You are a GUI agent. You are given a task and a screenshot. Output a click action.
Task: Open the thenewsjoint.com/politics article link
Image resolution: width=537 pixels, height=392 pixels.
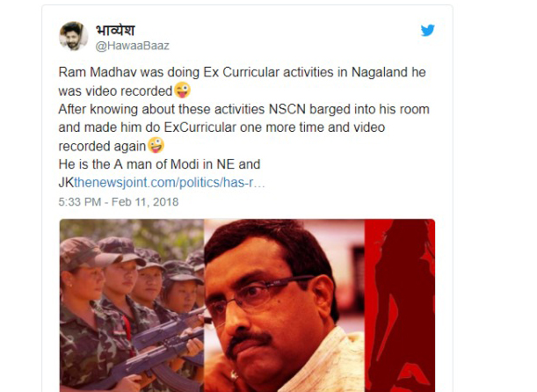pos(170,183)
